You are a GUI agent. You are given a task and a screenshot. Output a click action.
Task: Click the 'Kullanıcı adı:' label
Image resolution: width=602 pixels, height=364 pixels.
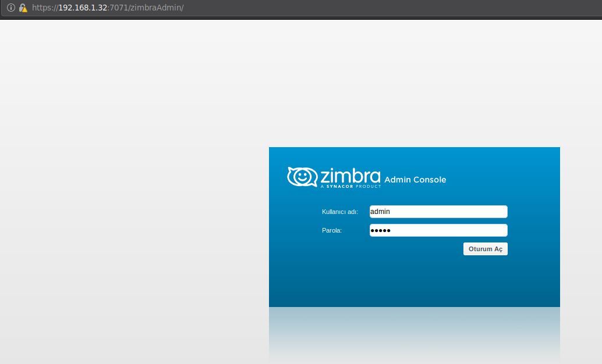(340, 212)
